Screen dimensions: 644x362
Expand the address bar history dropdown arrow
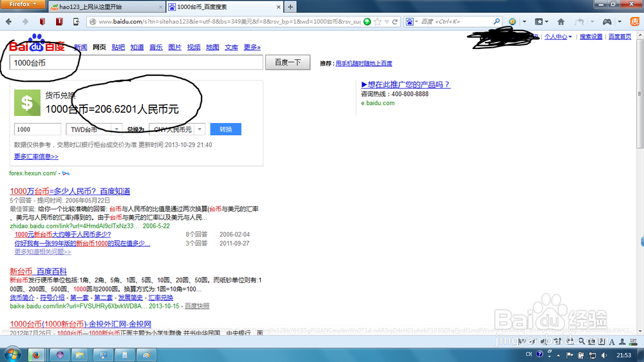click(387, 22)
